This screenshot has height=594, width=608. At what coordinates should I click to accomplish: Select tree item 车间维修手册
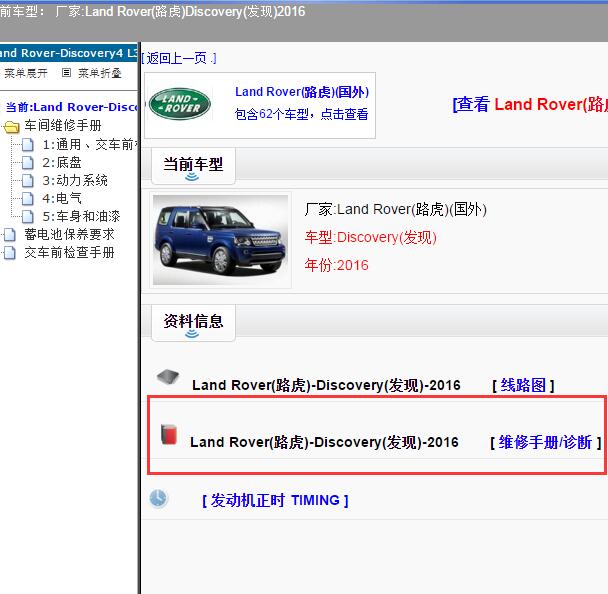pos(63,126)
